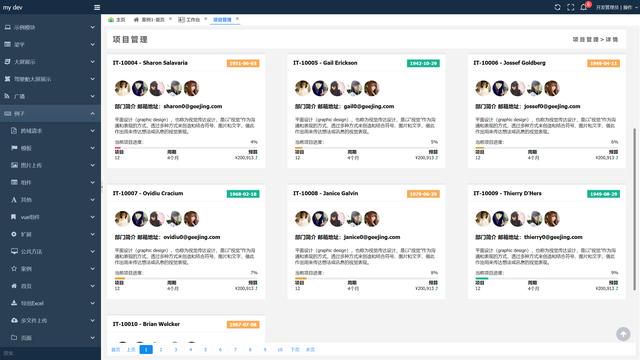Open the IT-10005 - Gail Erickson card title
This screenshot has height=360, width=640.
(325, 63)
